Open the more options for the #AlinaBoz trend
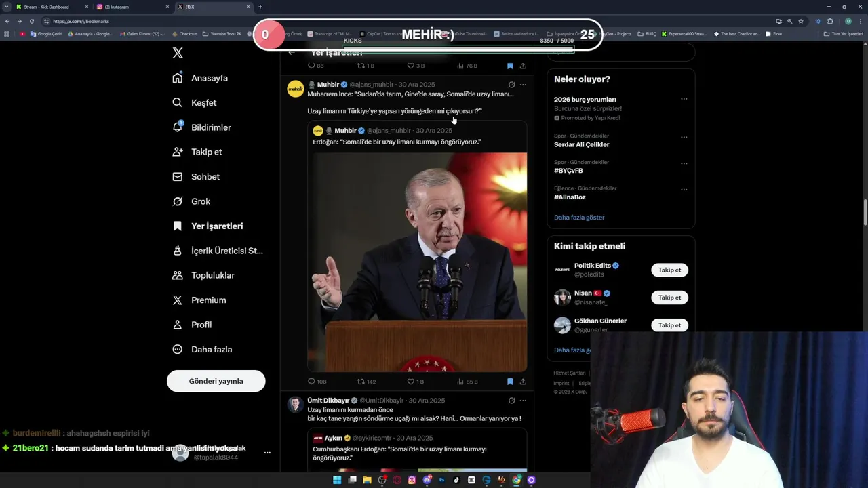Viewport: 868px width, 488px height. (x=684, y=190)
